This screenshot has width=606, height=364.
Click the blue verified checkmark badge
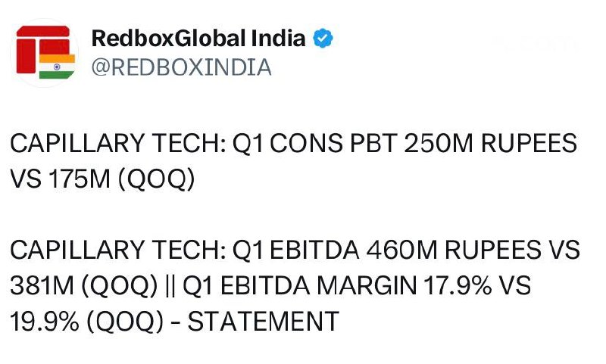[x=323, y=38]
